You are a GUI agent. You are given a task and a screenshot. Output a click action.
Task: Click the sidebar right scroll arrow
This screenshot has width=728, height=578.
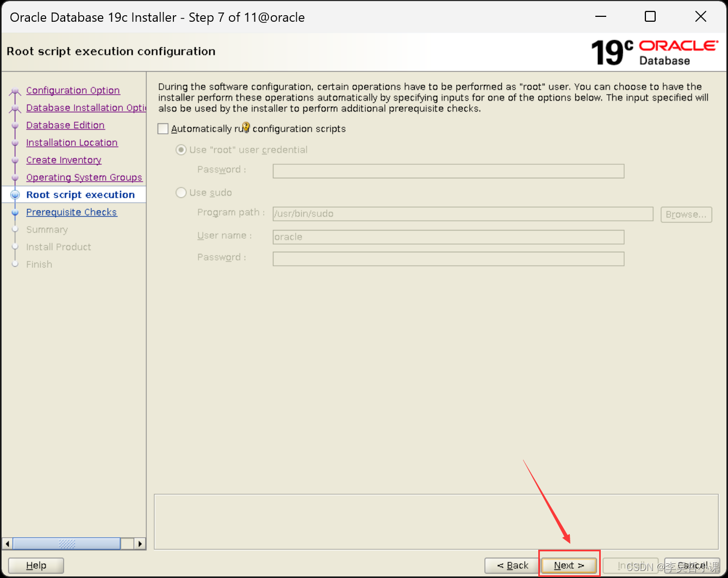pyautogui.click(x=140, y=544)
